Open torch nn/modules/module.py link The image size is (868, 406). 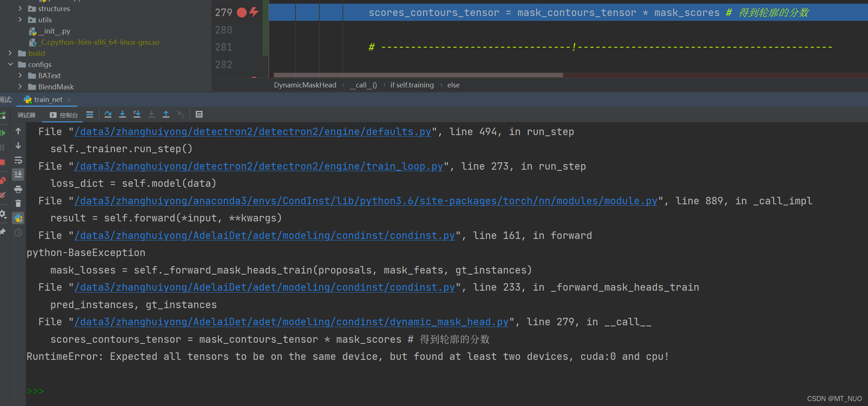pos(366,201)
